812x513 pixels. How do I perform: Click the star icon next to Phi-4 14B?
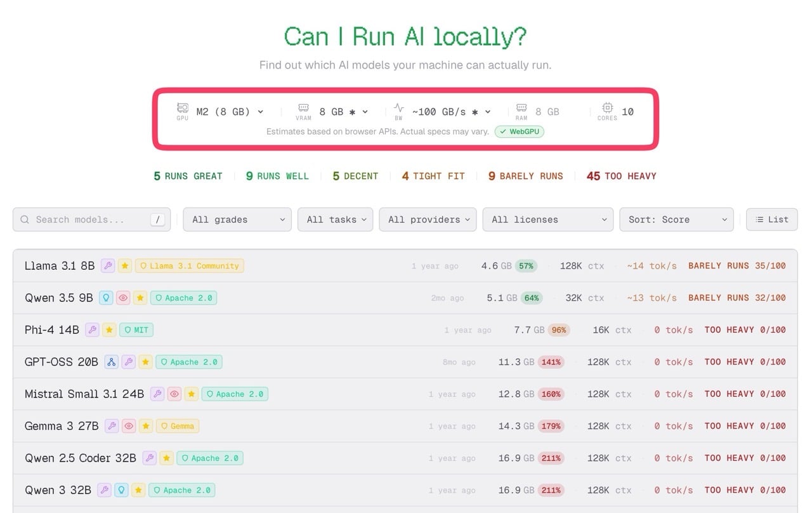click(x=108, y=330)
